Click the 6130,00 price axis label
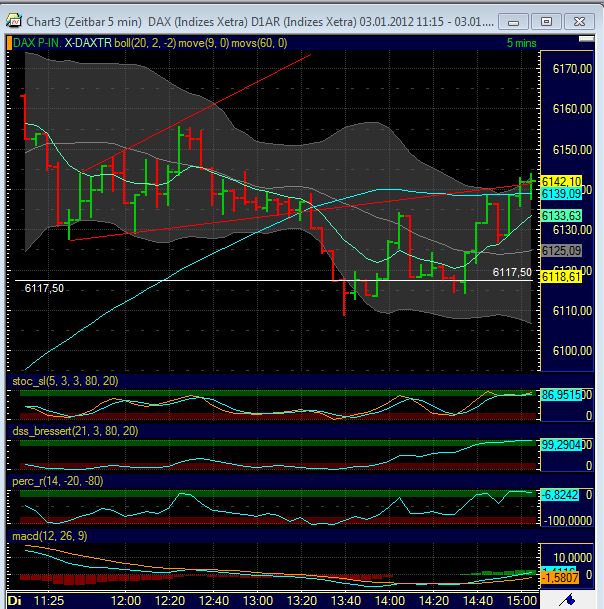This screenshot has width=604, height=609. click(572, 230)
